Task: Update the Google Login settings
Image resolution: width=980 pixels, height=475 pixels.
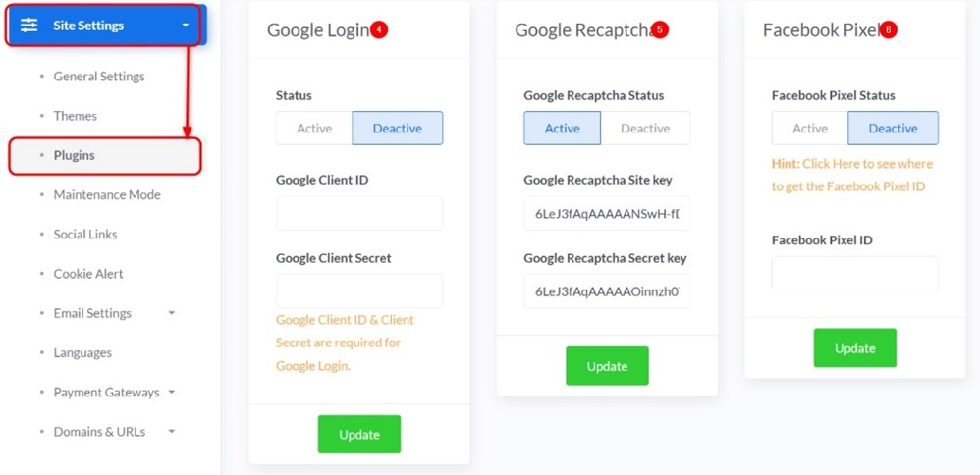Action: pos(359,434)
